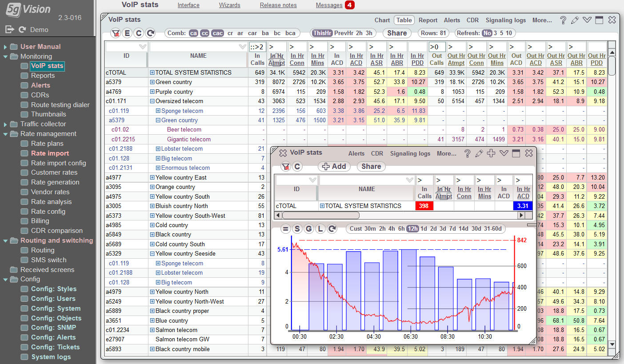Clear filters in the main table toolbar

(x=116, y=33)
